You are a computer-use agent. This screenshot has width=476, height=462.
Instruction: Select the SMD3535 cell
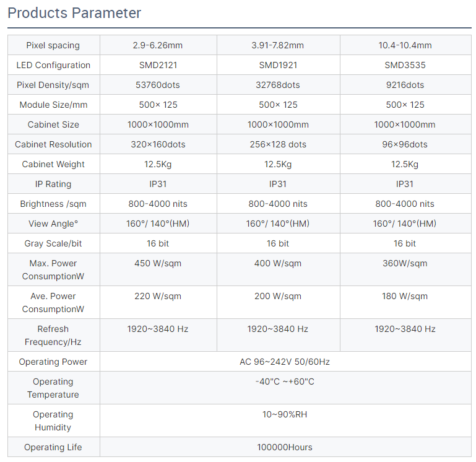point(405,65)
